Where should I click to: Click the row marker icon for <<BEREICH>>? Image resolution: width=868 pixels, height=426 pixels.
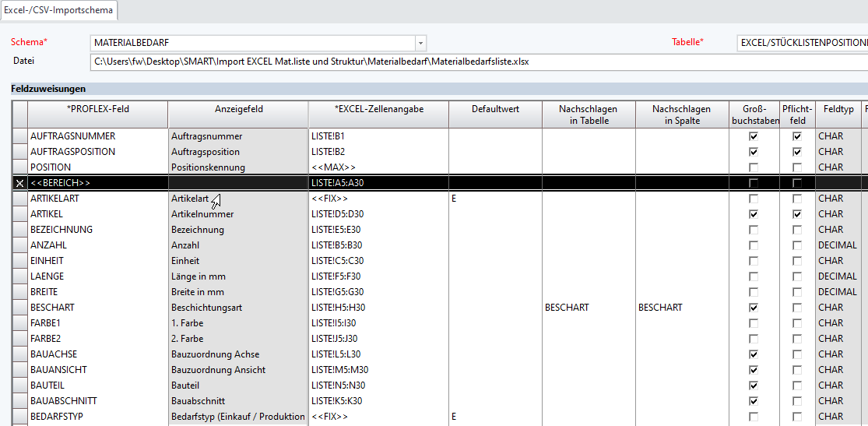click(19, 183)
